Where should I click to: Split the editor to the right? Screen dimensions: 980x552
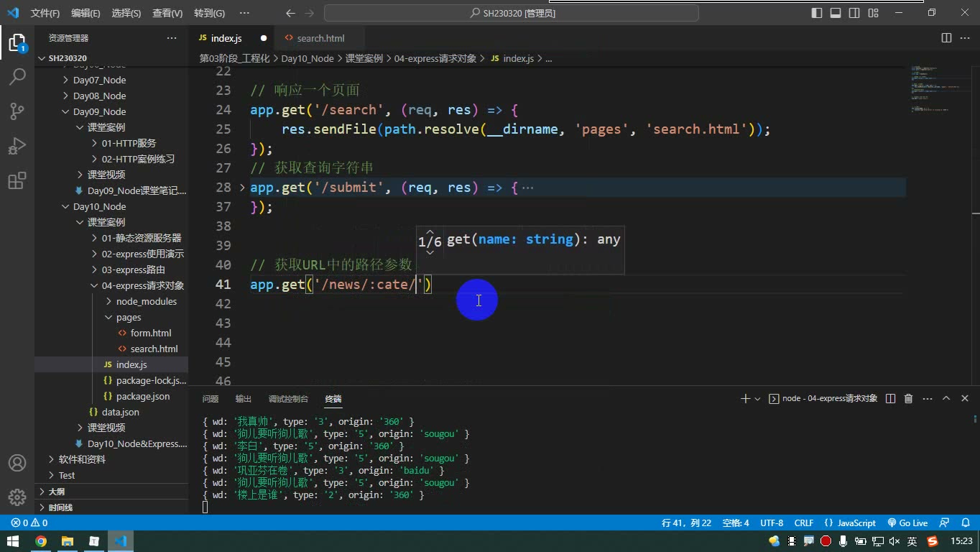(946, 38)
